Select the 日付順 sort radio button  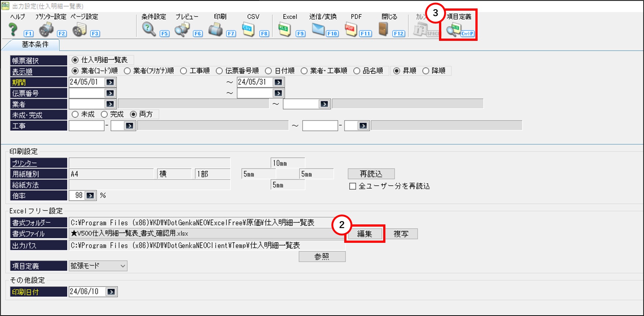(269, 71)
